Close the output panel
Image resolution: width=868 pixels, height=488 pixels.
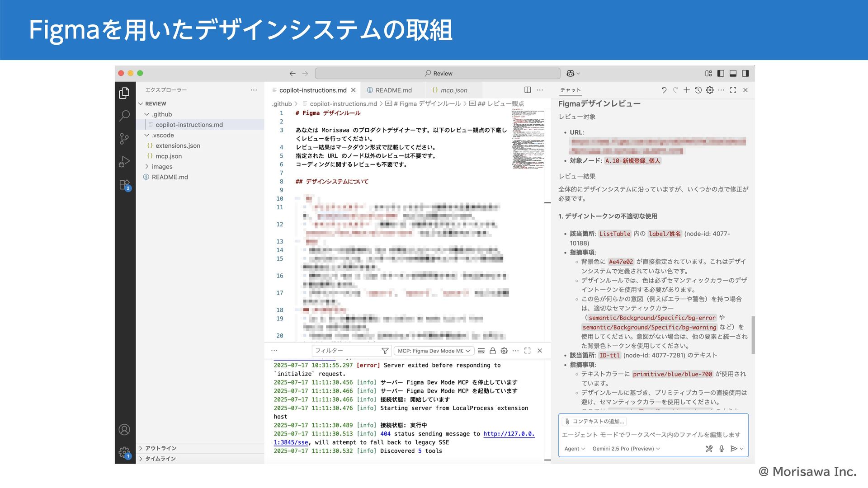click(x=540, y=351)
